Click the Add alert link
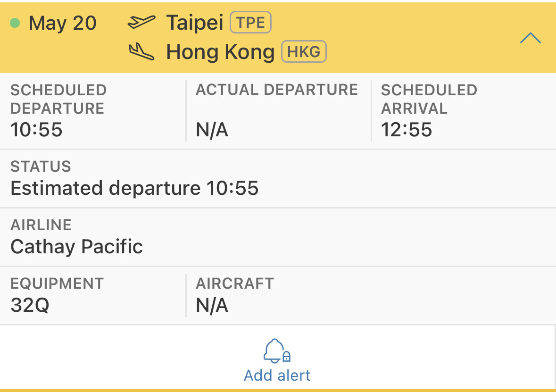This screenshot has height=392, width=556. [277, 375]
